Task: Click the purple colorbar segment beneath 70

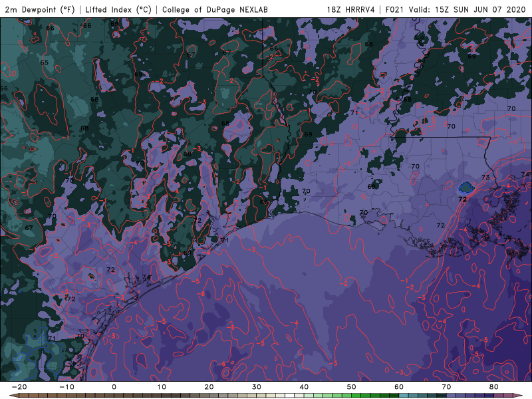Action: [452, 396]
